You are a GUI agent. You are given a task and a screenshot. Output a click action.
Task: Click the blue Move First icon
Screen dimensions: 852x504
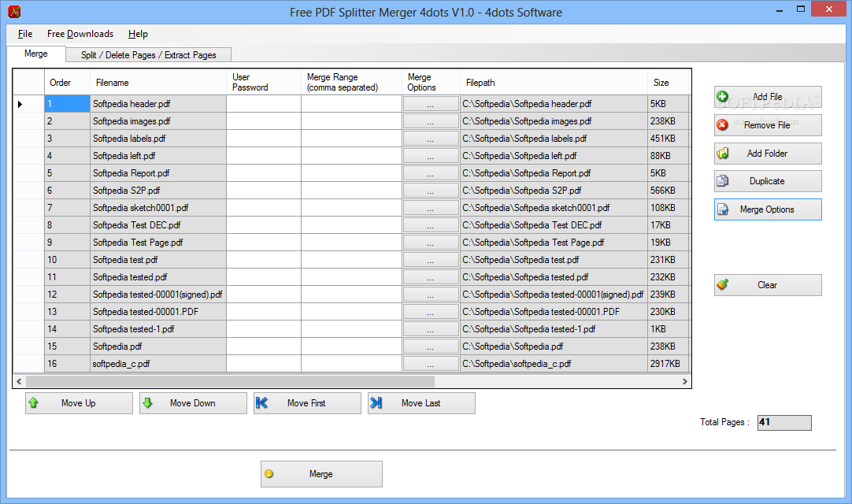tap(261, 403)
